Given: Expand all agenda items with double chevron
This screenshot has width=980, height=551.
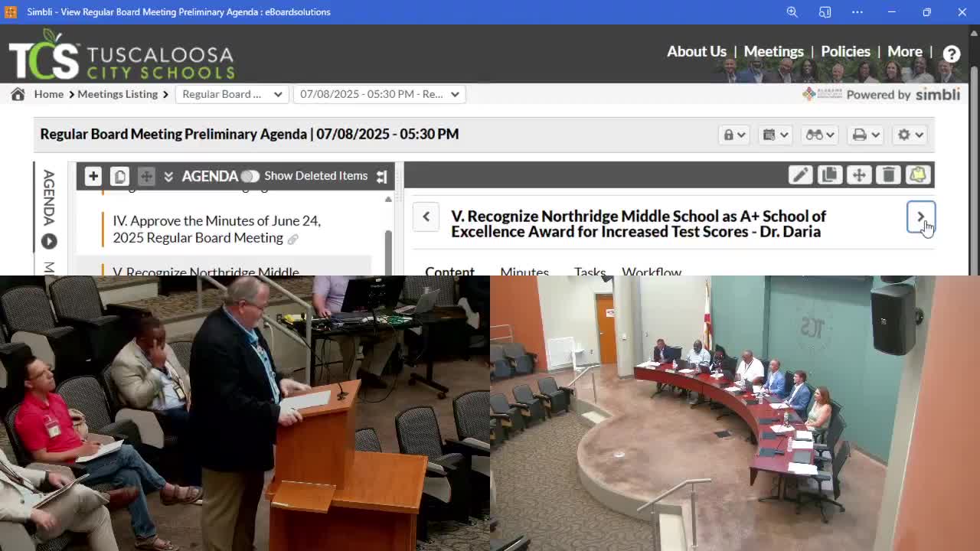Looking at the screenshot, I should pyautogui.click(x=168, y=176).
